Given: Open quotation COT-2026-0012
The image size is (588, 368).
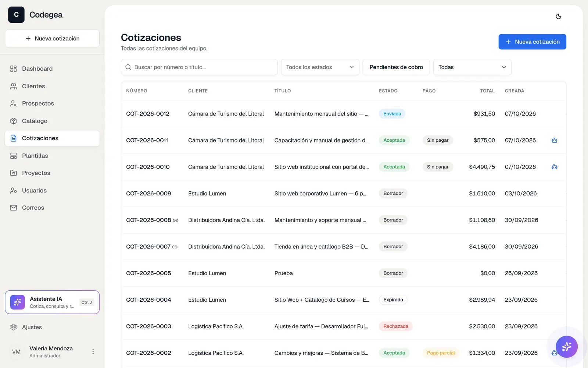Looking at the screenshot, I should coord(148,114).
